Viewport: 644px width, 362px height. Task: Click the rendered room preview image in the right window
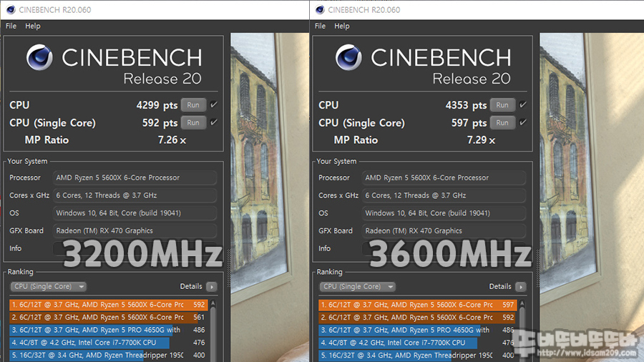[x=592, y=197]
